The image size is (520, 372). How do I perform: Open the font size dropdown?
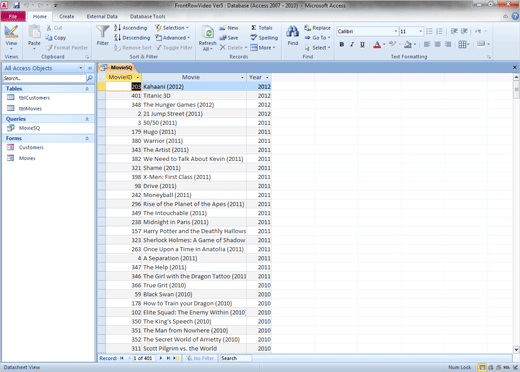(421, 31)
